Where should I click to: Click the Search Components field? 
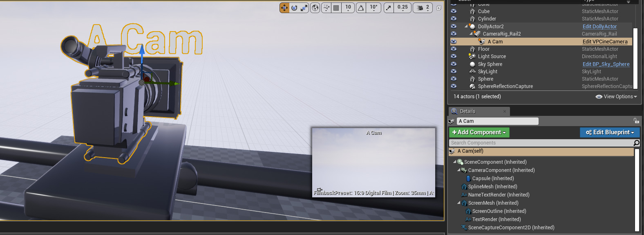[541, 143]
